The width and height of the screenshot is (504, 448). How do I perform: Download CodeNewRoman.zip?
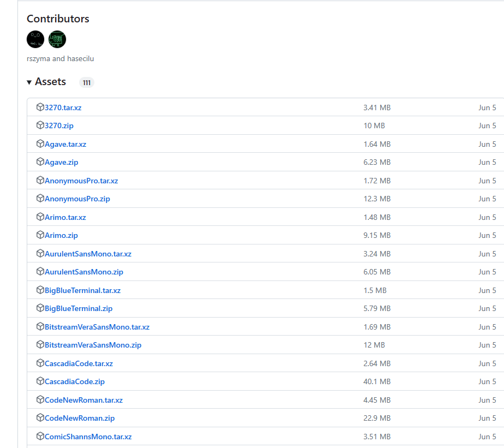tap(80, 419)
